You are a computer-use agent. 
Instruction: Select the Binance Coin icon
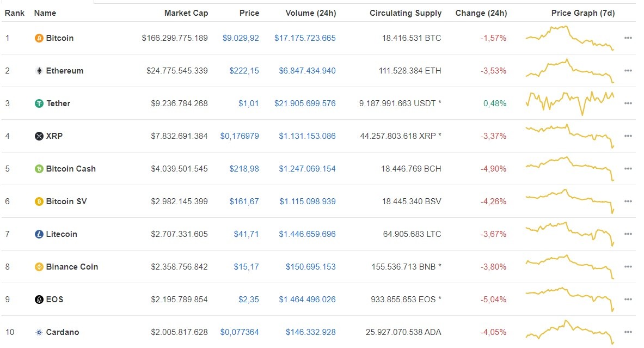pos(38,267)
